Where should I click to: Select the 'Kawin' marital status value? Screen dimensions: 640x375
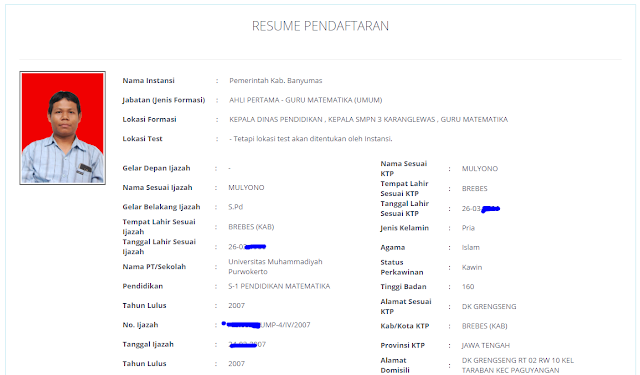(472, 267)
